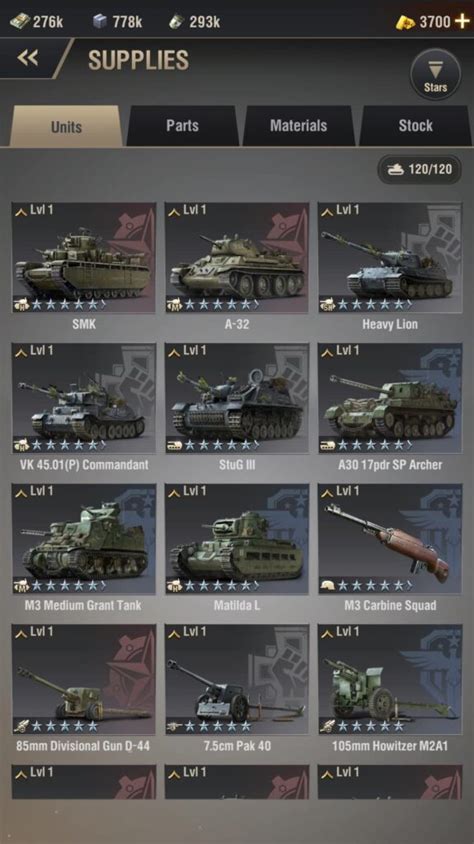Screen dimensions: 474x844
Task: Expand star arrow on Heavy Lion card
Action: [409, 305]
